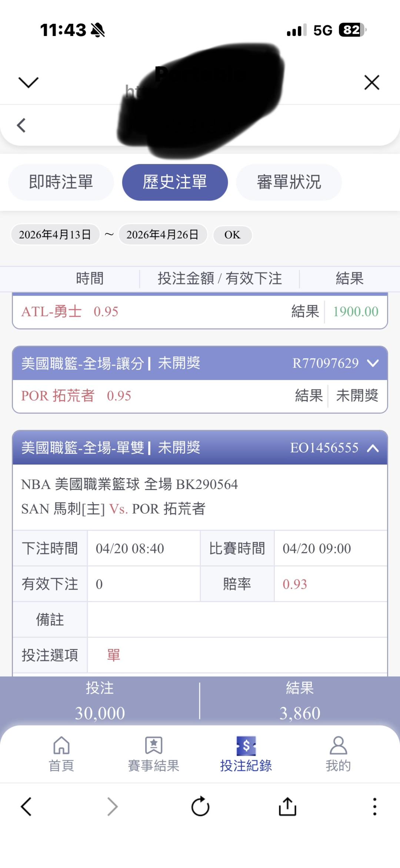Switch to 即時注單 tab
Image resolution: width=400 pixels, height=868 pixels.
tap(61, 182)
